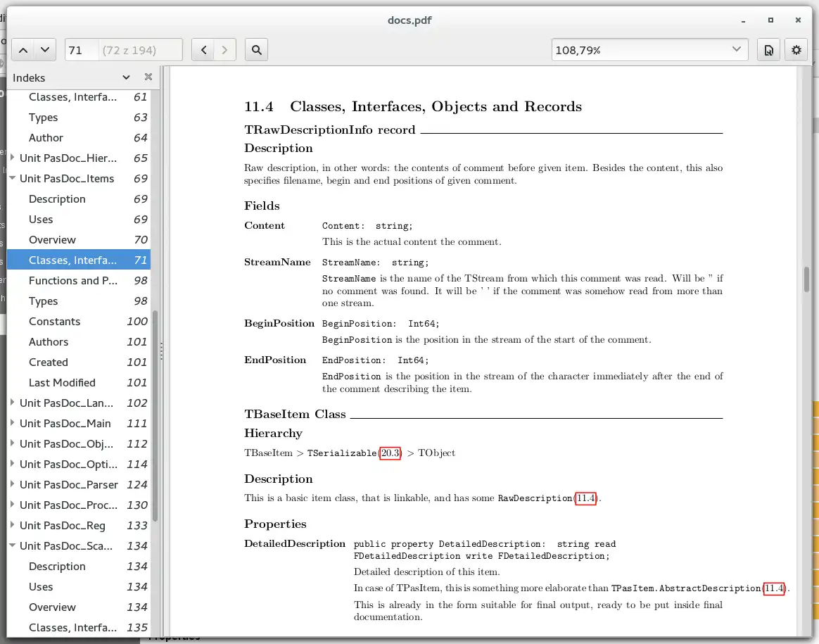
Task: Select Unit PasDoc_Parser index row
Action: point(79,485)
